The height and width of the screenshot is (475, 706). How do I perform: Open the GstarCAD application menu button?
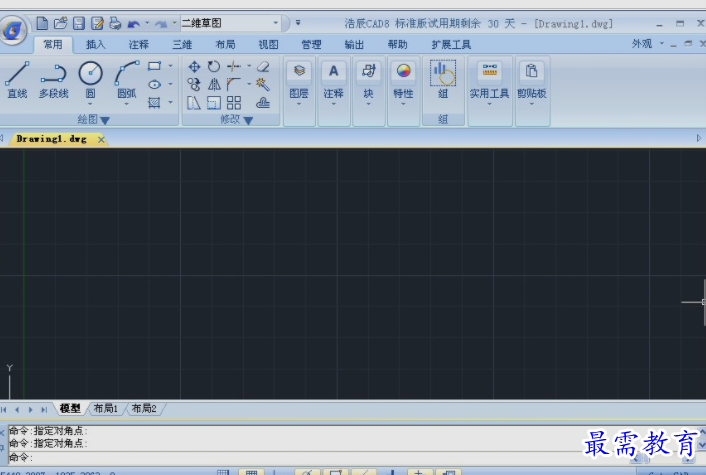13,30
